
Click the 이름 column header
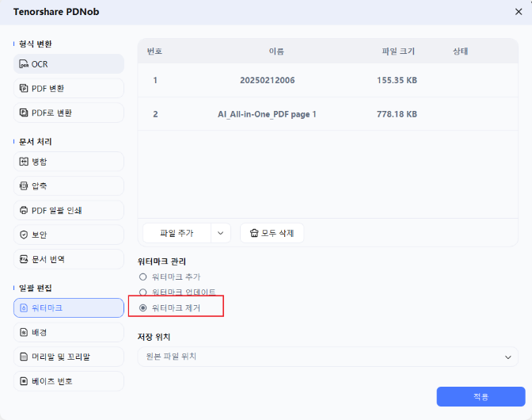(276, 52)
